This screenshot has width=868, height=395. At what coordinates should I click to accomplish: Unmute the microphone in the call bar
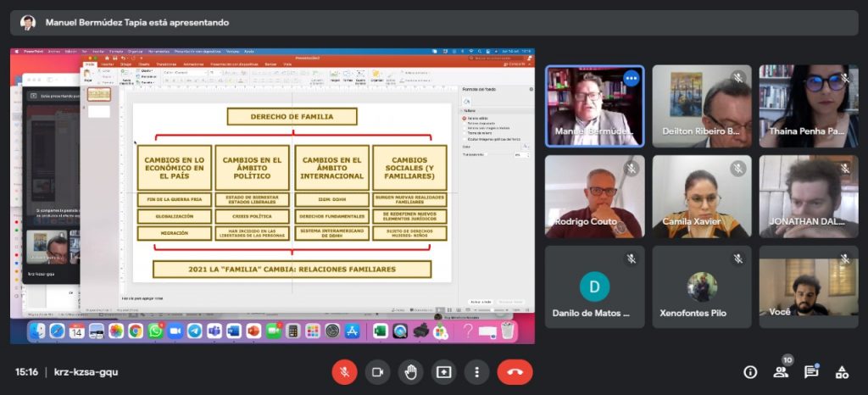(344, 372)
